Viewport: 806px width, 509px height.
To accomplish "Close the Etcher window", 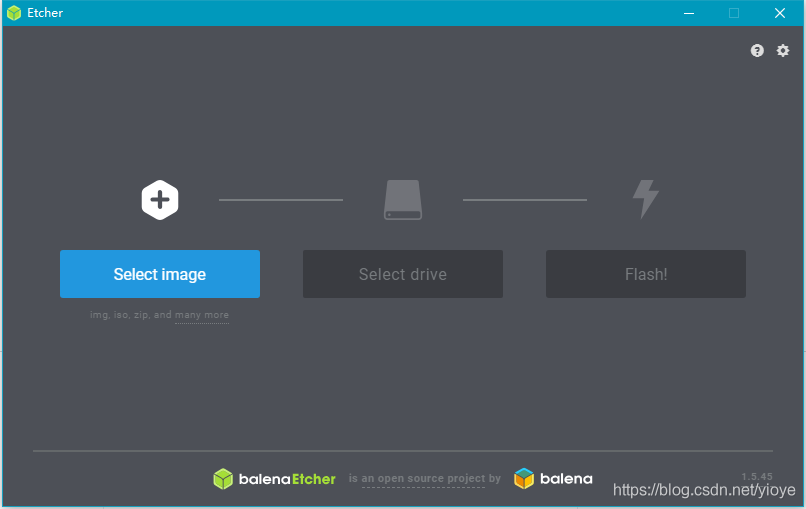I will [780, 13].
